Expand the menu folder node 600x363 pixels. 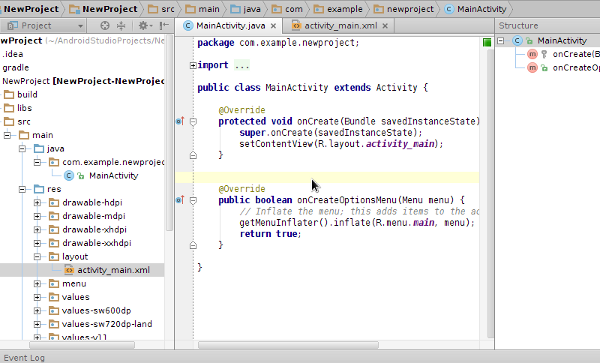pyautogui.click(x=38, y=284)
